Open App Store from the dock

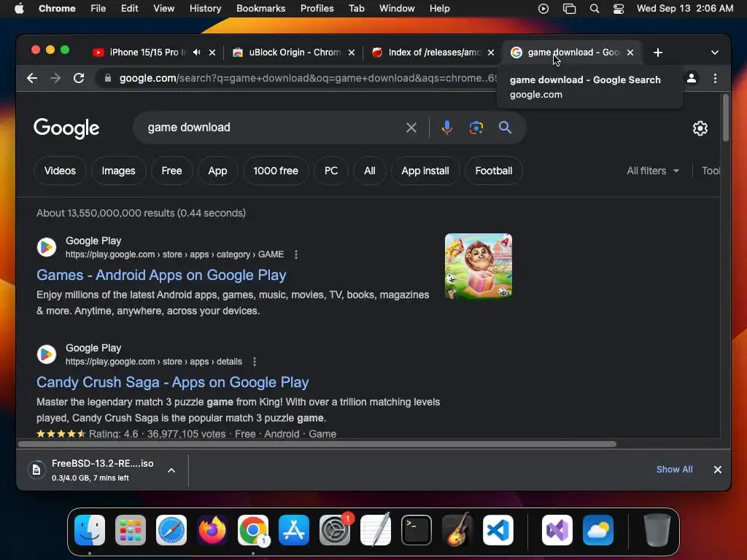click(294, 530)
